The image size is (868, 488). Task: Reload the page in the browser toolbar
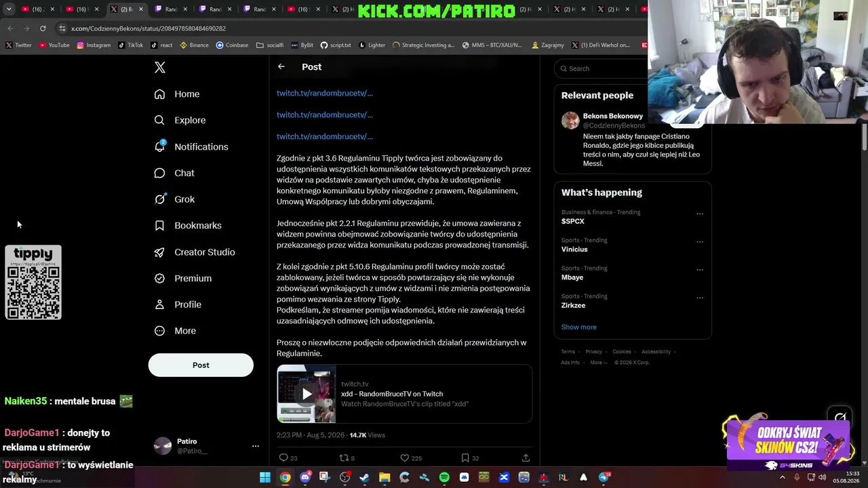coord(43,28)
